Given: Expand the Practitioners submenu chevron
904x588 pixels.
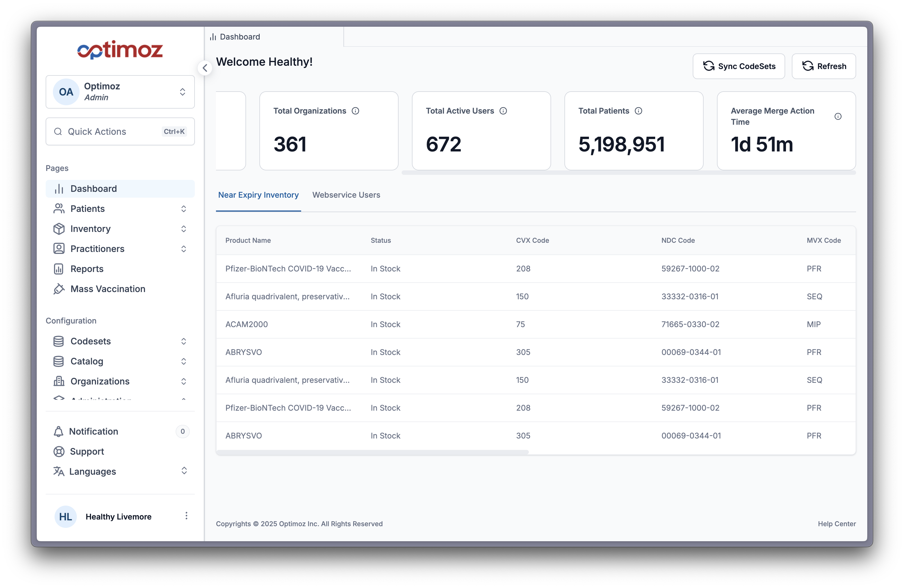Looking at the screenshot, I should point(184,249).
